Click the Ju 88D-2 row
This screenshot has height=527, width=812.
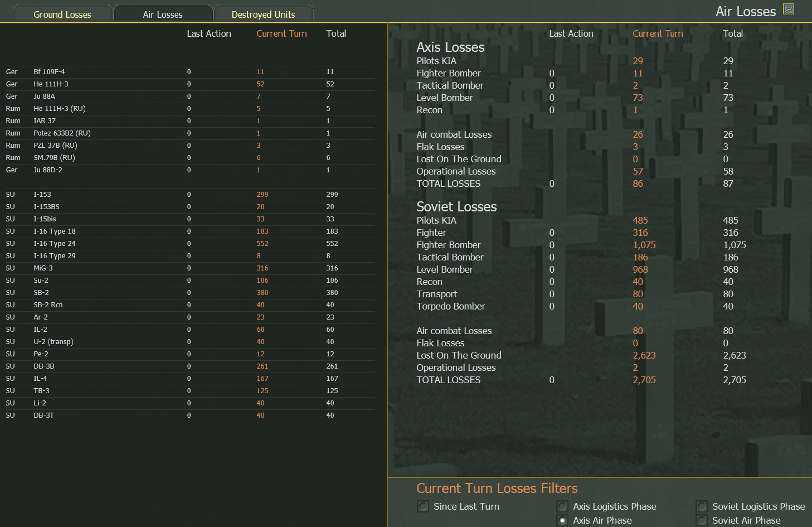tap(189, 170)
